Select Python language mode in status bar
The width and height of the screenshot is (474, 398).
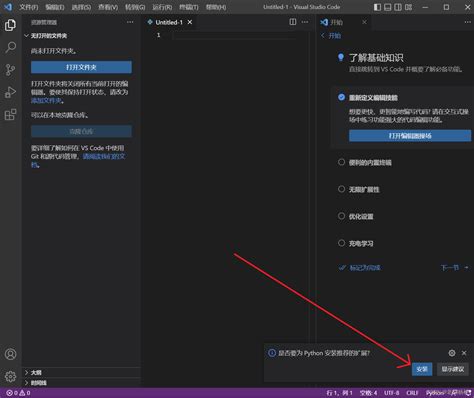coord(435,393)
